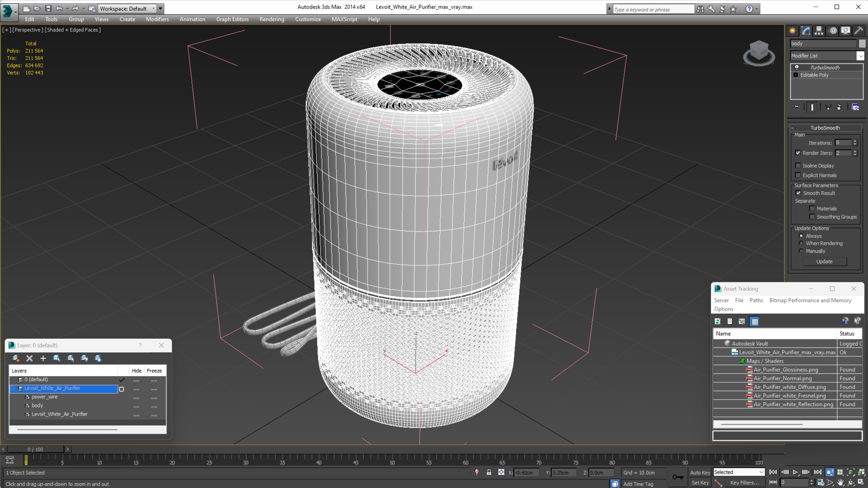Click the body object color swatch

(x=862, y=43)
